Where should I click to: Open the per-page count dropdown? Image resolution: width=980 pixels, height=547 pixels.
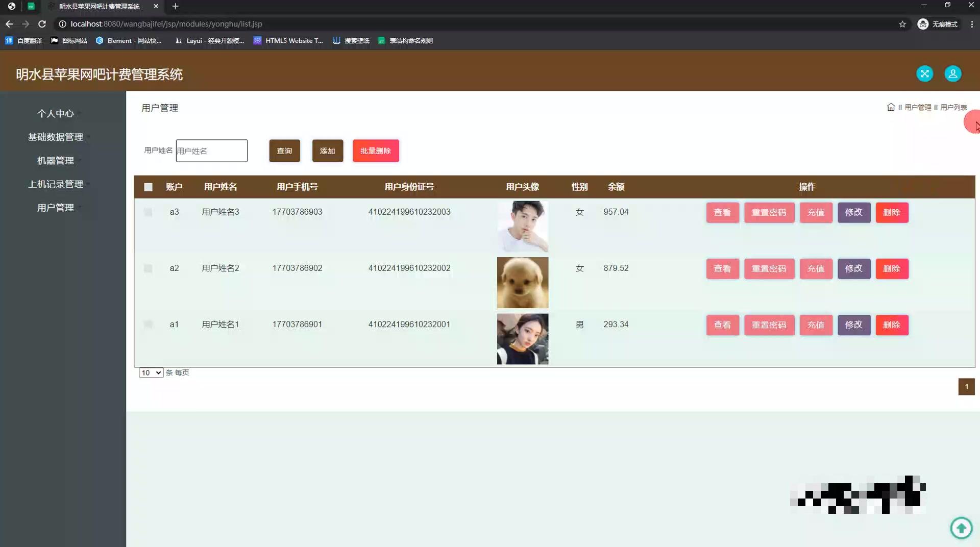point(150,372)
